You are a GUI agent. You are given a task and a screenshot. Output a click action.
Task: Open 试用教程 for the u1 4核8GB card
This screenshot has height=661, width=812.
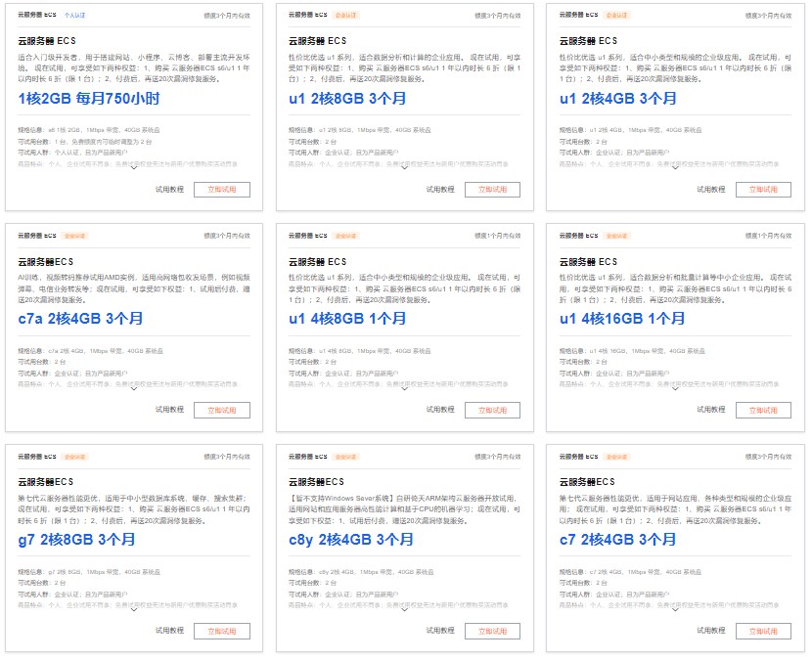(x=440, y=410)
